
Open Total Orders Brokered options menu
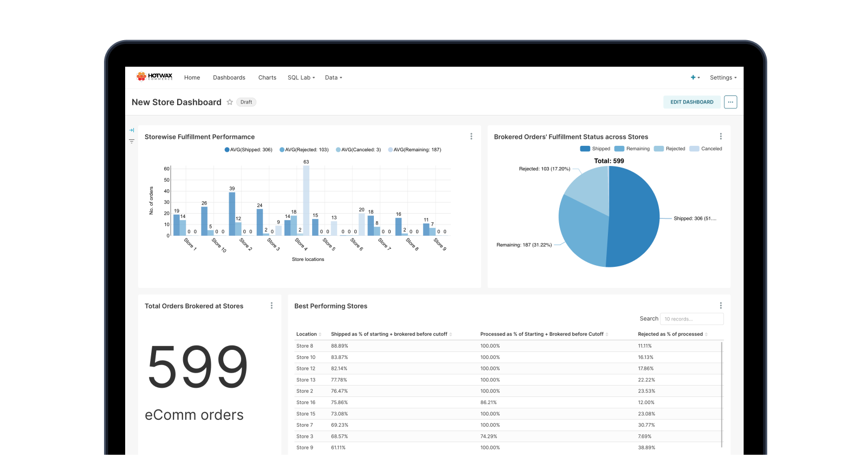pyautogui.click(x=271, y=306)
